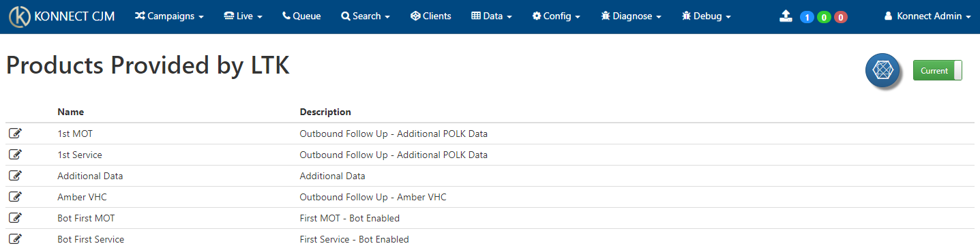Click the red badge showing 0
Image resolution: width=980 pixels, height=248 pixels.
point(841,17)
